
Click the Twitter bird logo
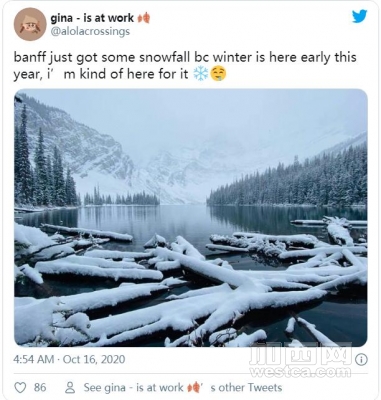360,16
